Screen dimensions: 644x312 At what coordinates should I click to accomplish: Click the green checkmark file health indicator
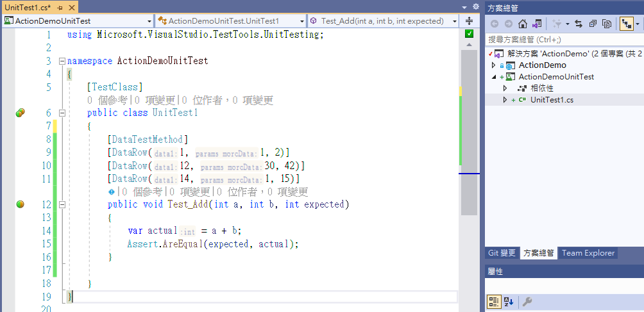[470, 33]
